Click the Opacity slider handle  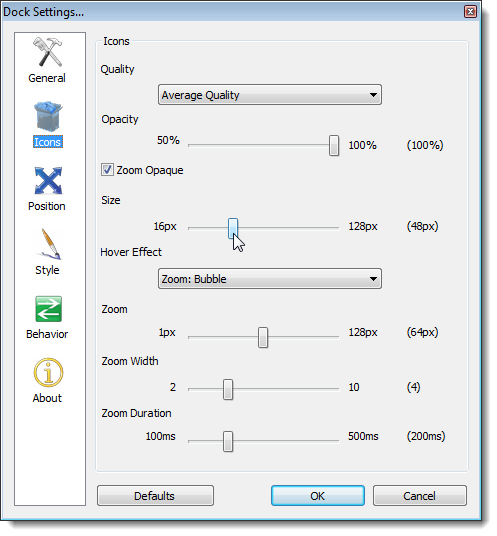pyautogui.click(x=334, y=146)
